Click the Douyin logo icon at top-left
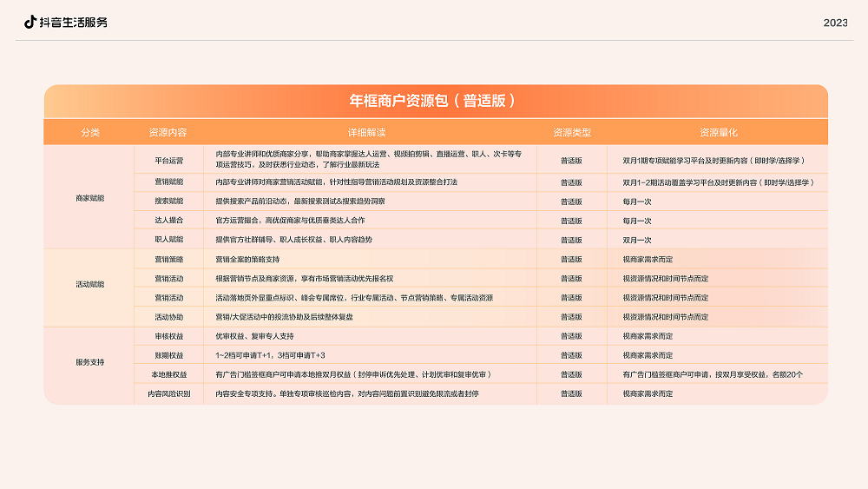868x489 pixels. (30, 22)
